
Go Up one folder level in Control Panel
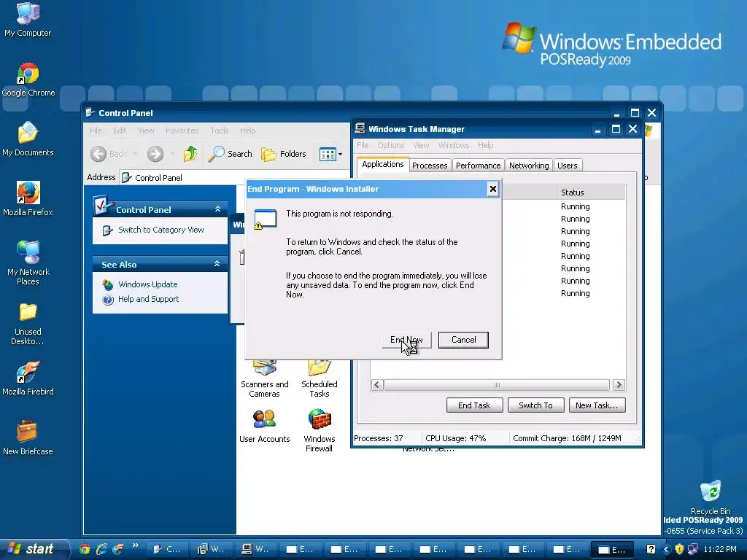(190, 154)
